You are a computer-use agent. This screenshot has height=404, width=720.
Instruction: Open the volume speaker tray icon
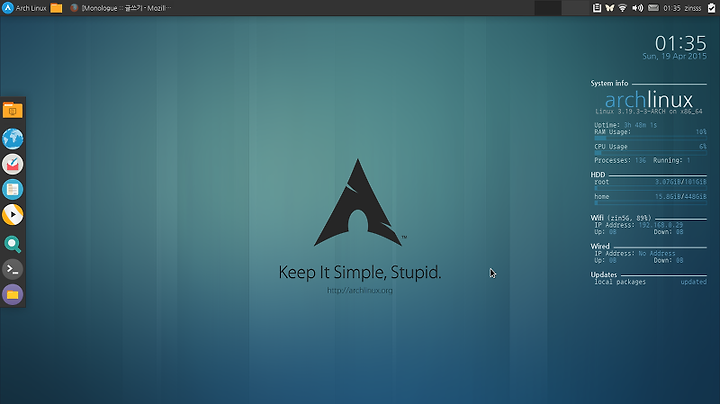click(637, 8)
